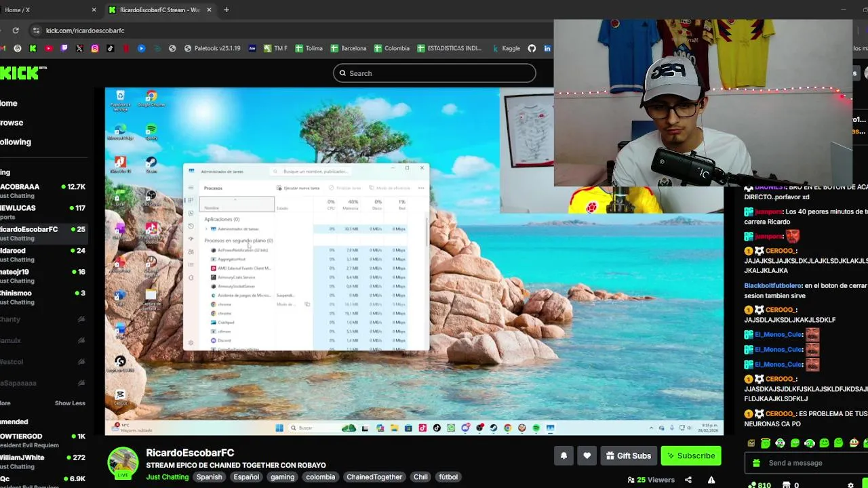The height and width of the screenshot is (488, 868).
Task: Click the Kick search box
Action: (x=434, y=73)
